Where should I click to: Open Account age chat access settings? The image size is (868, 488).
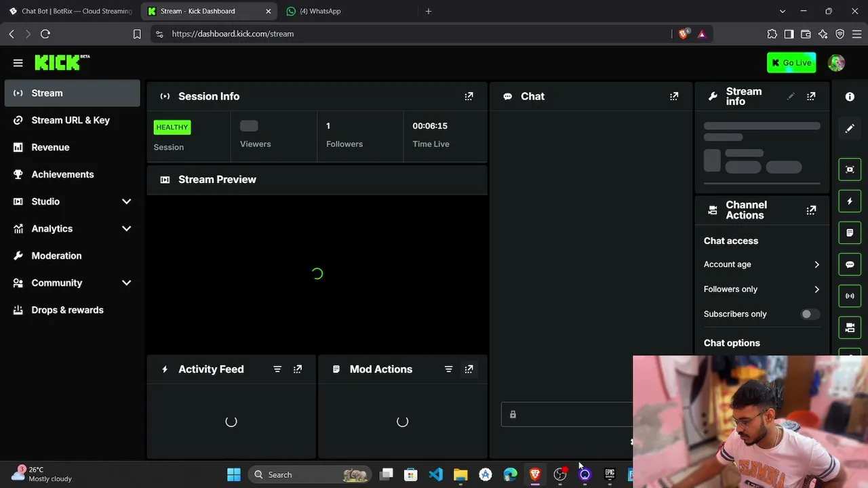[762, 264]
